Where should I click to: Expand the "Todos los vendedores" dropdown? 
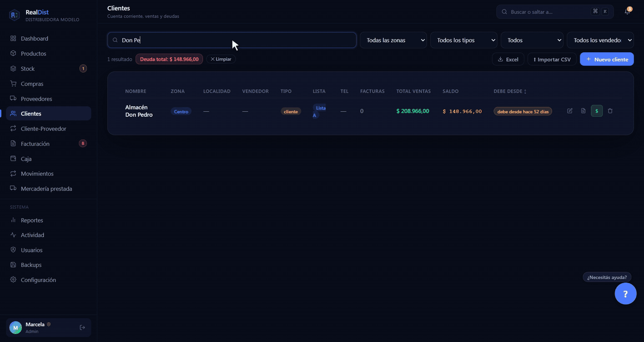(601, 40)
